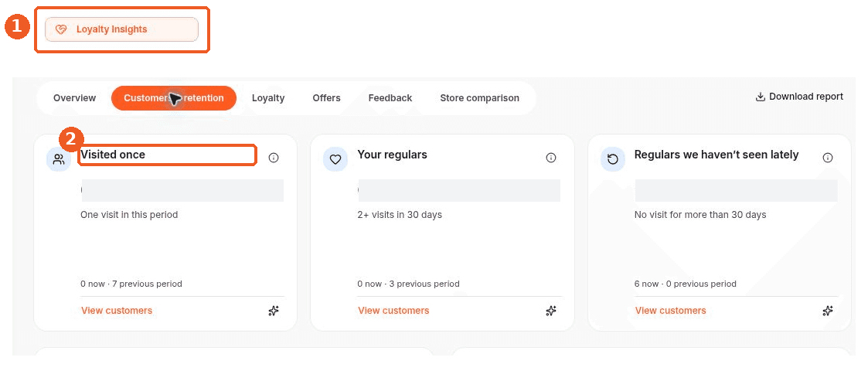Screen dimensions: 868x371
Task: Click the 'Visited once' card title
Action: [113, 155]
